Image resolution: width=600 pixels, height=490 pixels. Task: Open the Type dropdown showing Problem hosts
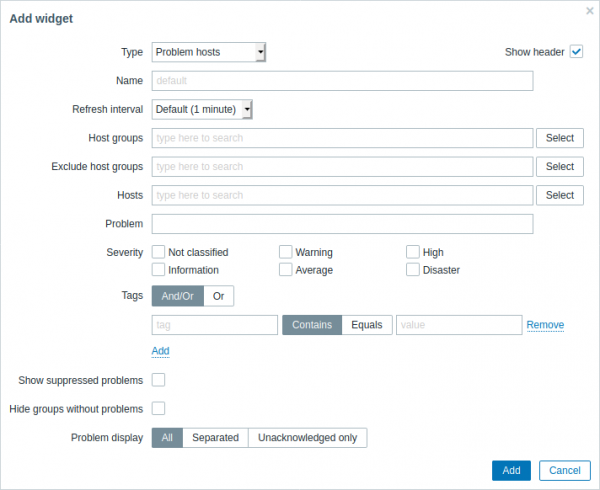pyautogui.click(x=209, y=52)
